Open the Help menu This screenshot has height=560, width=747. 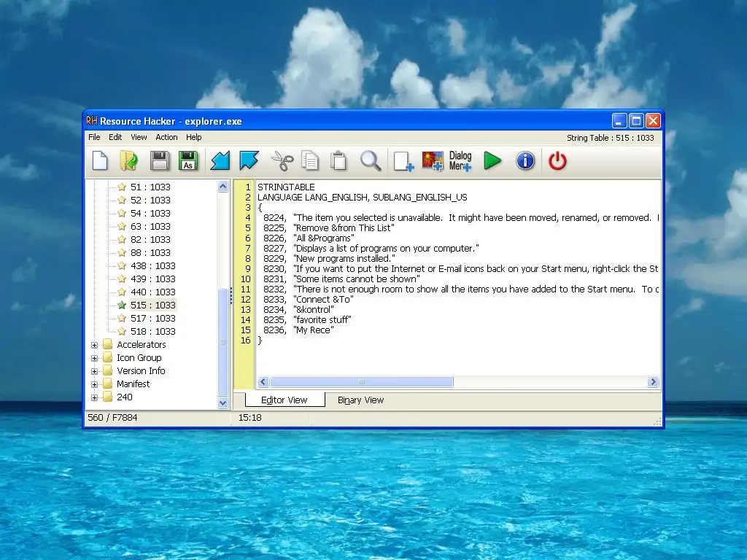tap(194, 137)
